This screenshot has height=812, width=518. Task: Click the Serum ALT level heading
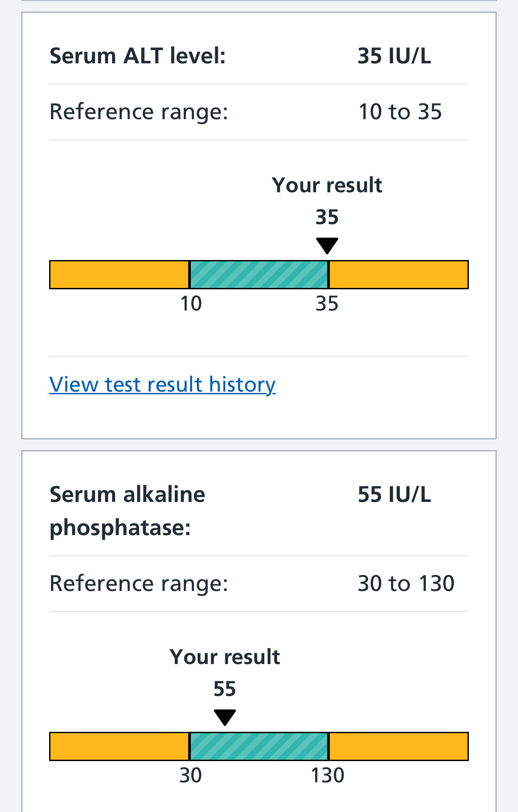coord(138,56)
